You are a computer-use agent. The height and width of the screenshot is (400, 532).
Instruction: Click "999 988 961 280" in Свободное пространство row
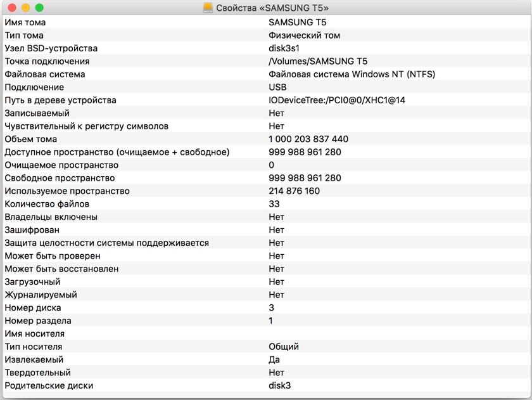click(x=305, y=178)
